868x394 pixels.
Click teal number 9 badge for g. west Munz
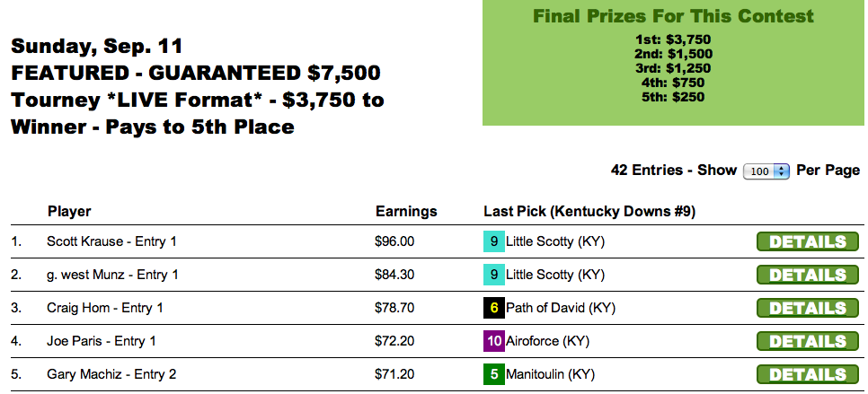pyautogui.click(x=493, y=275)
